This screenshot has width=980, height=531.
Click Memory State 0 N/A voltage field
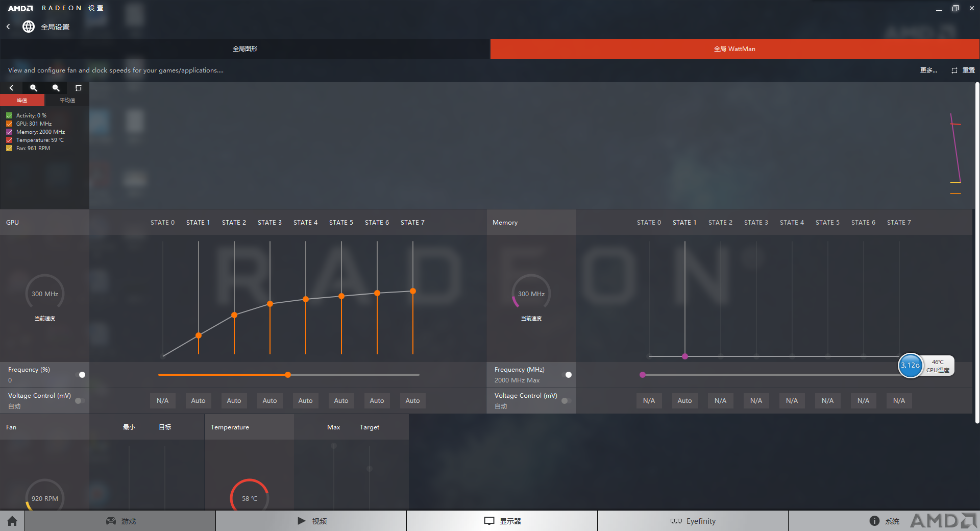(649, 401)
